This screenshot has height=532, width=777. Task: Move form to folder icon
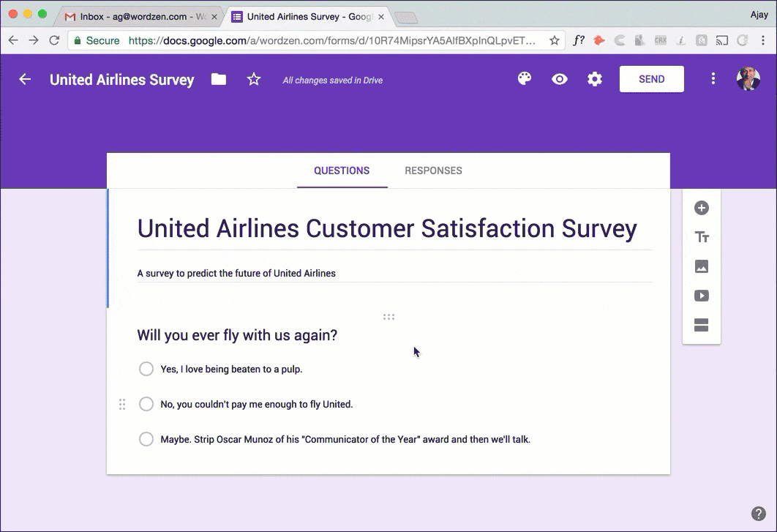219,80
